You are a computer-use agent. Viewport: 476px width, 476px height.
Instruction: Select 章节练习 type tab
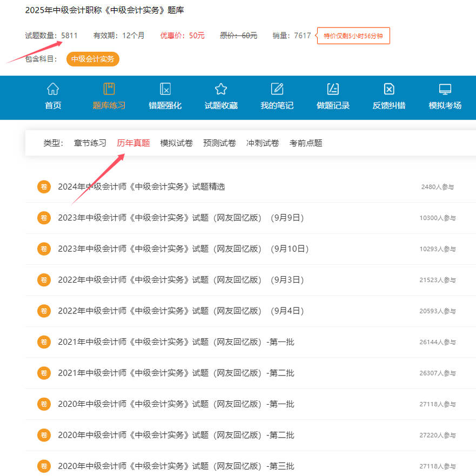(90, 143)
